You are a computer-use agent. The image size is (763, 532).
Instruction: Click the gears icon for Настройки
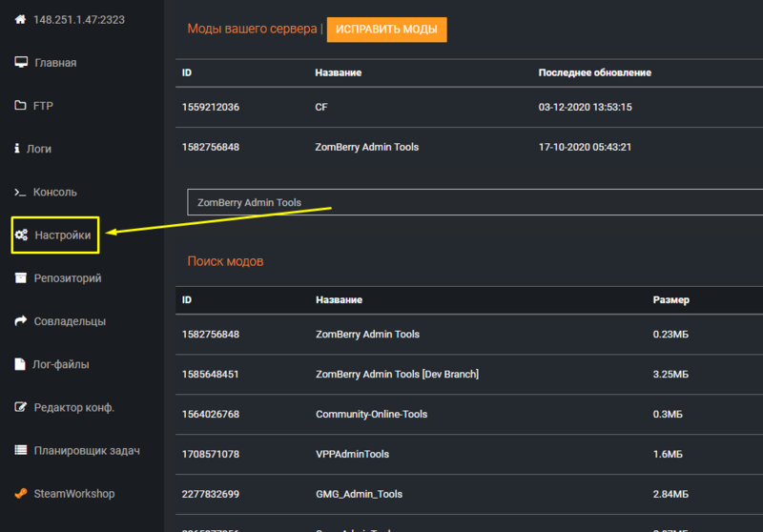pos(21,235)
